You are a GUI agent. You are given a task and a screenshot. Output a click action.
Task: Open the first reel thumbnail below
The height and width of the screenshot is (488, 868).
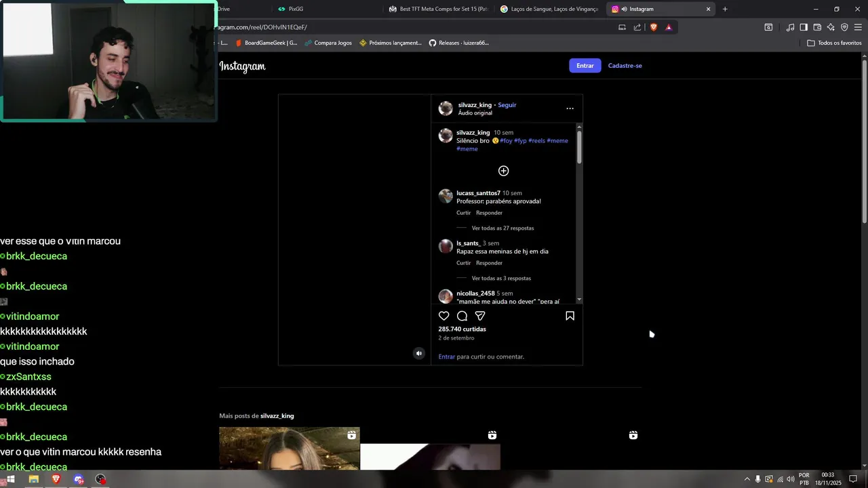coord(289,449)
